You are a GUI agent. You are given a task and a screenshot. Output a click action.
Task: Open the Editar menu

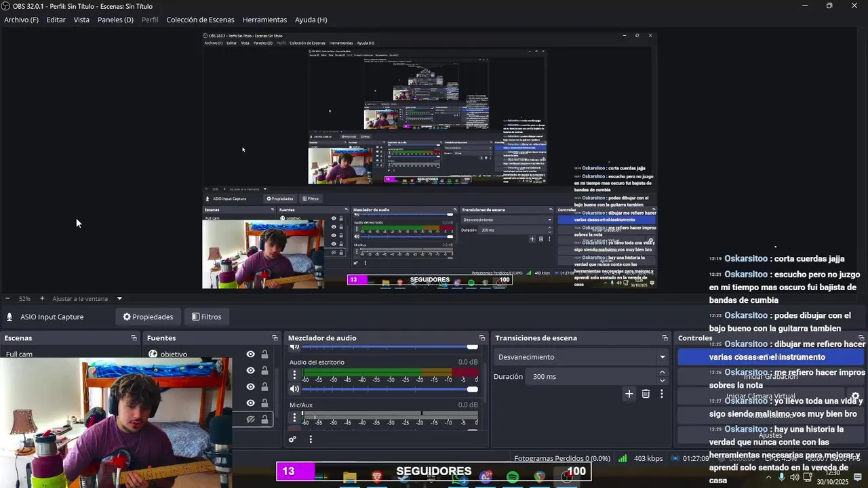pos(56,20)
